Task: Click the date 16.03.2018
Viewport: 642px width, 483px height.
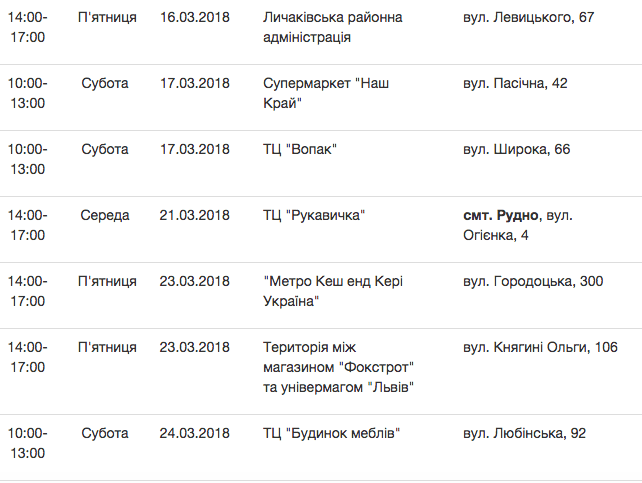Action: [194, 18]
